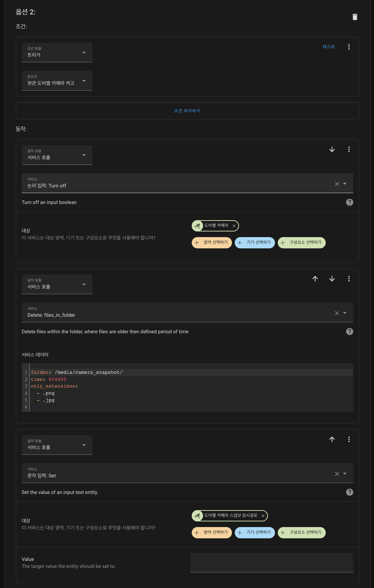
Task: Expand the 논리 입력: Turn off service list
Action: coord(345,184)
